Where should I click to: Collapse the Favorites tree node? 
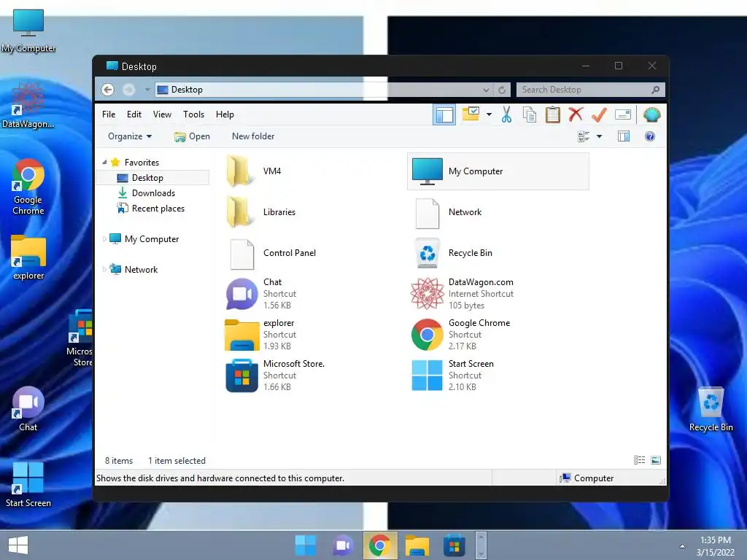(x=104, y=163)
